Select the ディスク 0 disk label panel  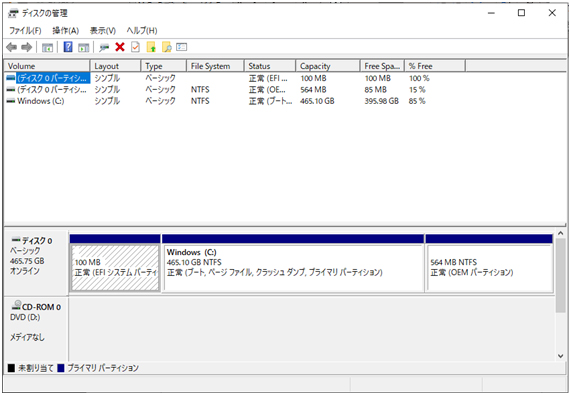click(x=36, y=262)
